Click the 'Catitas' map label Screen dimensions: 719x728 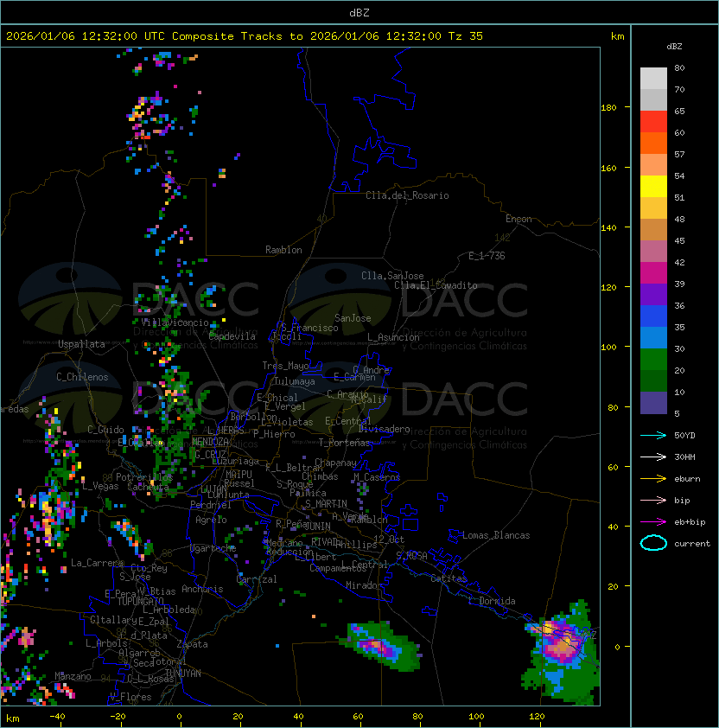(x=449, y=578)
